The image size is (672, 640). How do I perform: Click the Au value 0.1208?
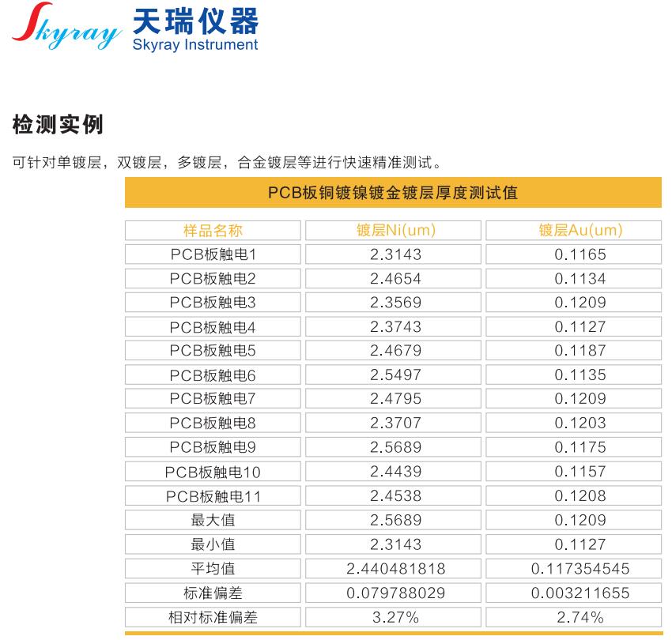[x=580, y=496]
